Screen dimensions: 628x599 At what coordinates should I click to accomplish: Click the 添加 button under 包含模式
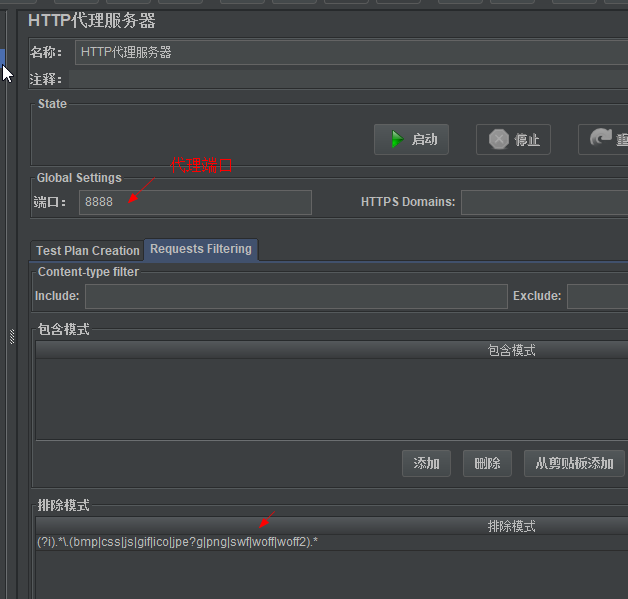pos(426,463)
